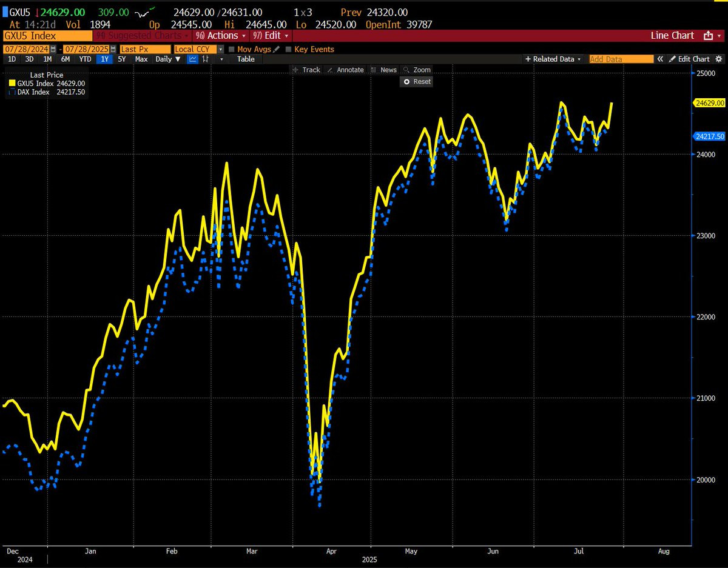Click the 24217.50 blue price axis label
Viewport: 728px width, 568px height.
pos(709,136)
